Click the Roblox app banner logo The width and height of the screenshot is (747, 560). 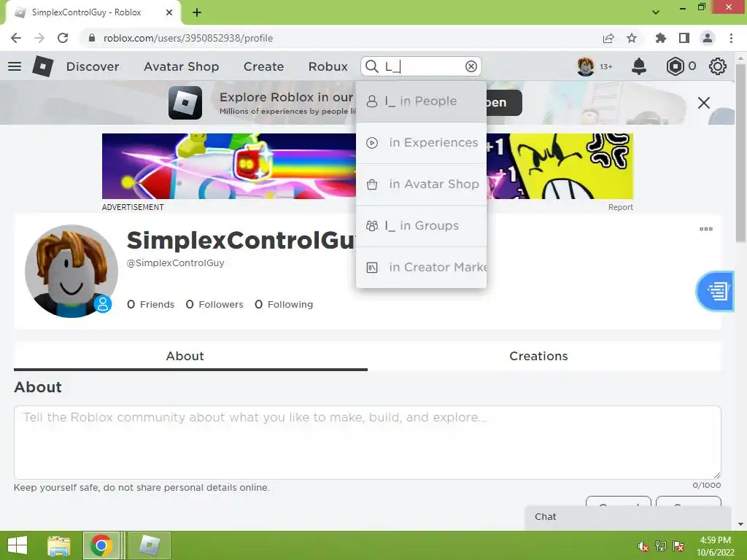(x=185, y=102)
